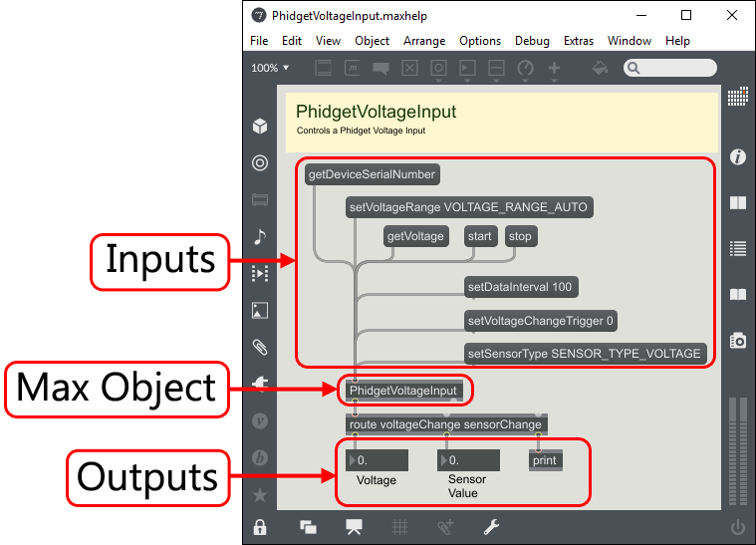This screenshot has height=545, width=756.
Task: Open the Collections star icon
Action: [x=260, y=494]
